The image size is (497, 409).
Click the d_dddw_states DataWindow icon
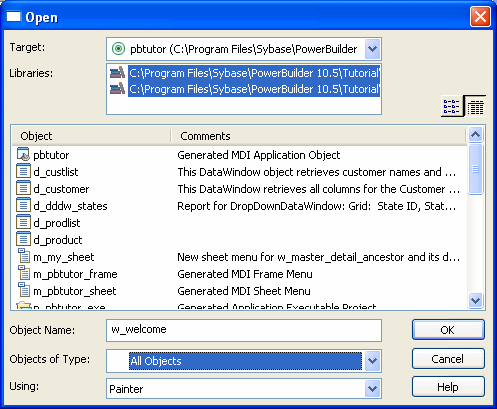23,206
